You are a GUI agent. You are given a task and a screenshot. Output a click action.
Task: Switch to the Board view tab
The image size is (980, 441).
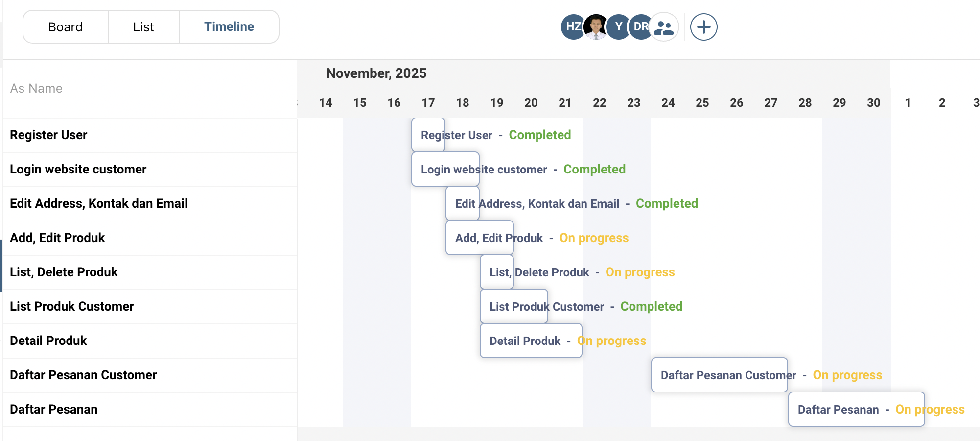point(66,27)
